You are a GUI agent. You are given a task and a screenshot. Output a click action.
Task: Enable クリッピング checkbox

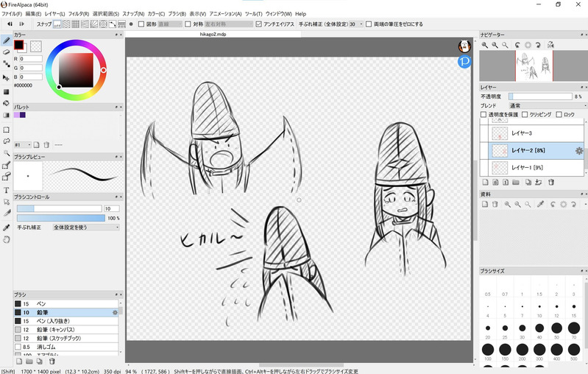tap(525, 114)
